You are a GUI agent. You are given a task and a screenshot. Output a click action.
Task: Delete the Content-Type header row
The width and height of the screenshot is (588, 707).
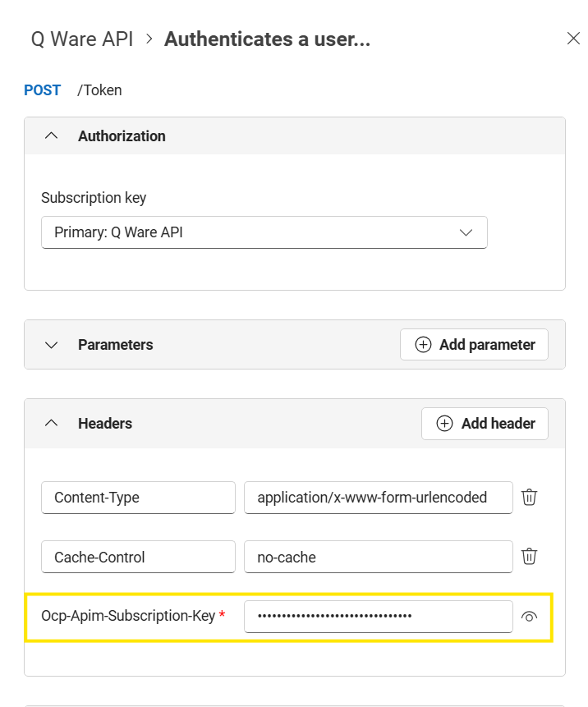[530, 498]
